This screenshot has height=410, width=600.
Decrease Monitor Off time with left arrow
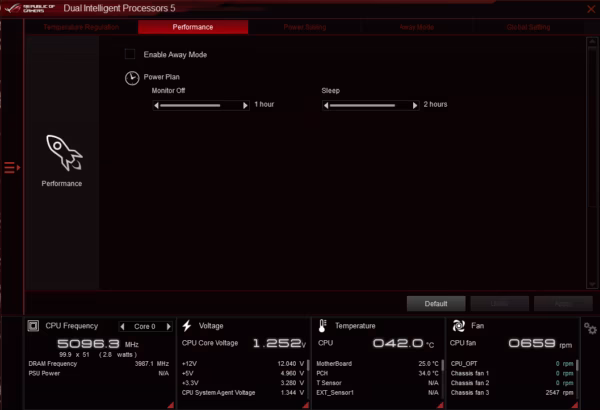tap(156, 105)
